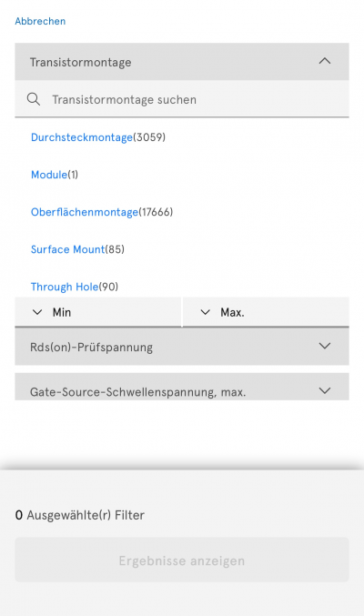Image resolution: width=364 pixels, height=616 pixels.
Task: Expand the Rds(on)-Prüfspannung filter section
Action: coord(182,347)
